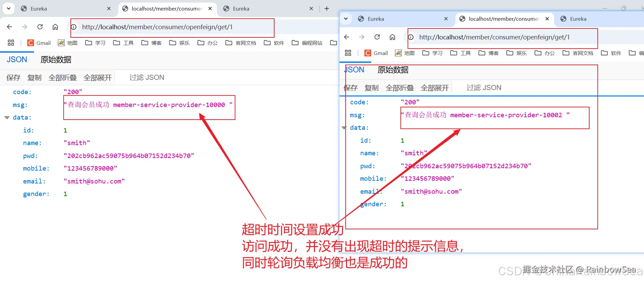The image size is (644, 282).
Task: View site info icon in left address bar
Action: click(73, 27)
